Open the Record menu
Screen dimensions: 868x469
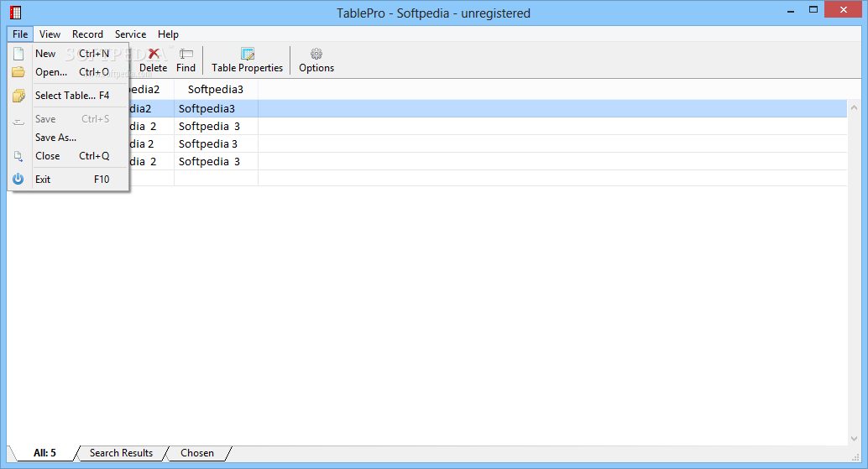[x=87, y=34]
